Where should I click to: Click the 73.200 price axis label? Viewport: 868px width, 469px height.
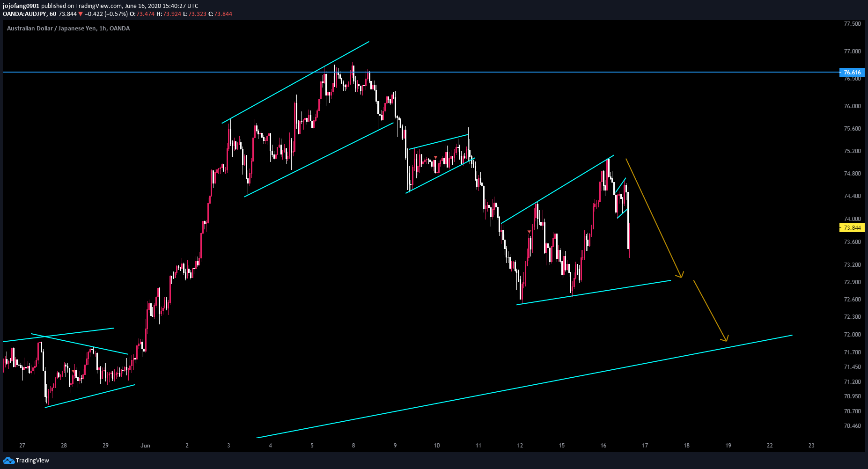pos(852,265)
